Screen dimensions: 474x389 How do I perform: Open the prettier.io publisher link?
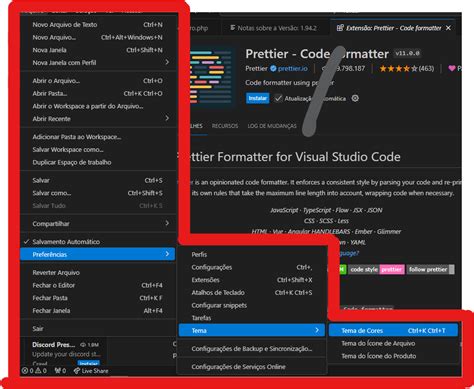tap(292, 68)
